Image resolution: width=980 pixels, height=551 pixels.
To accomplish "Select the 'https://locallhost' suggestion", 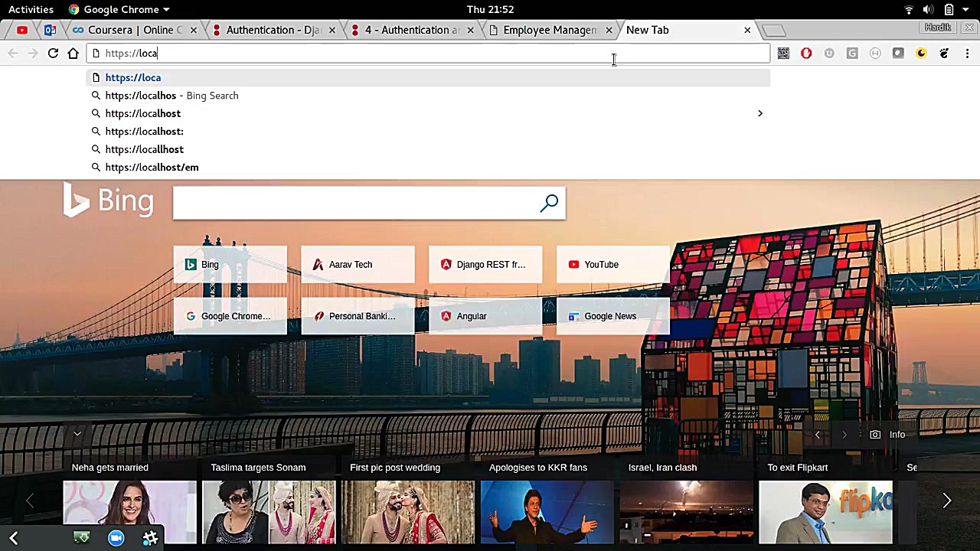I will point(429,149).
